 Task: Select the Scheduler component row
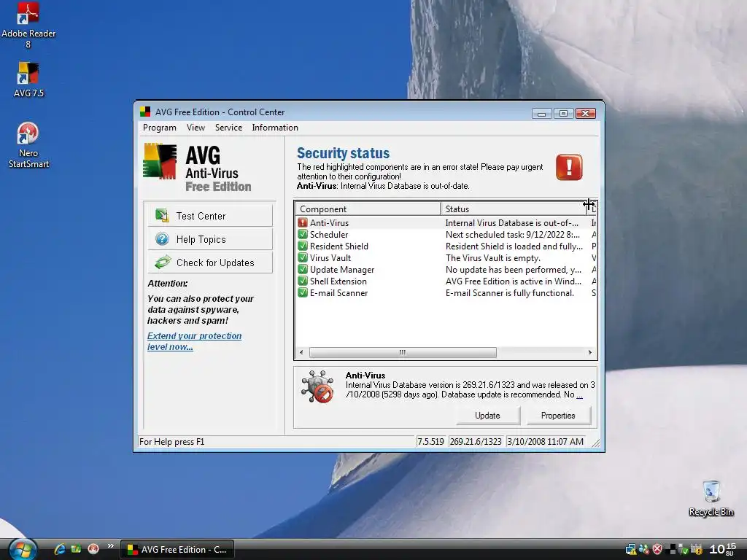446,234
